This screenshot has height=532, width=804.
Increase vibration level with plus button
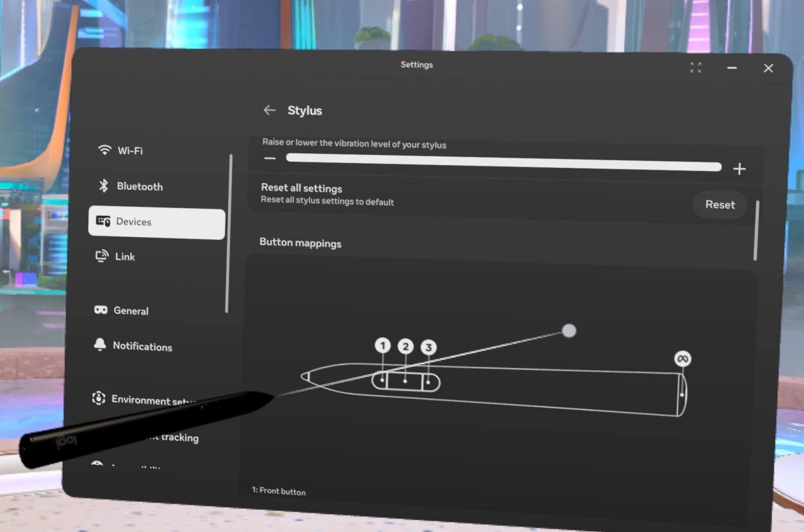click(x=739, y=169)
